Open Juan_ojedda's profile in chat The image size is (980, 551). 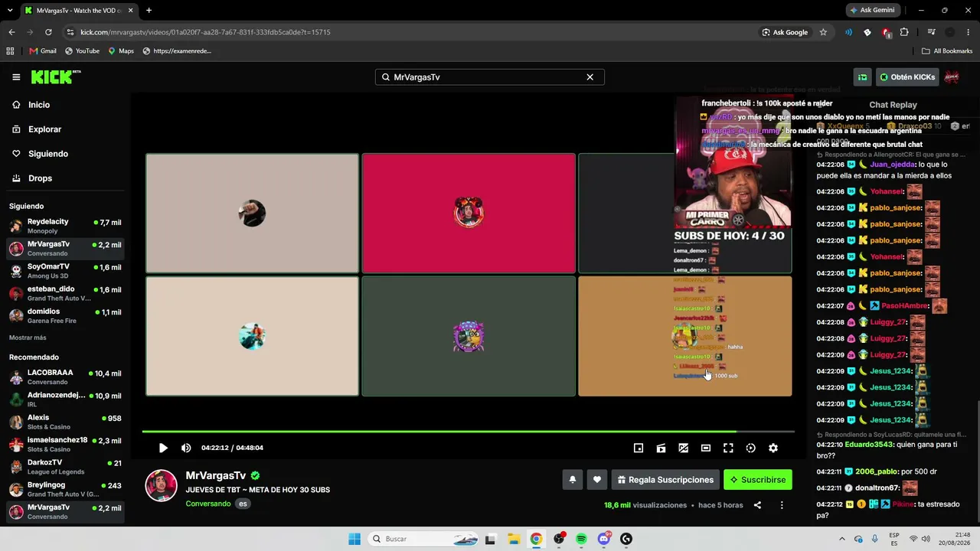point(893,165)
